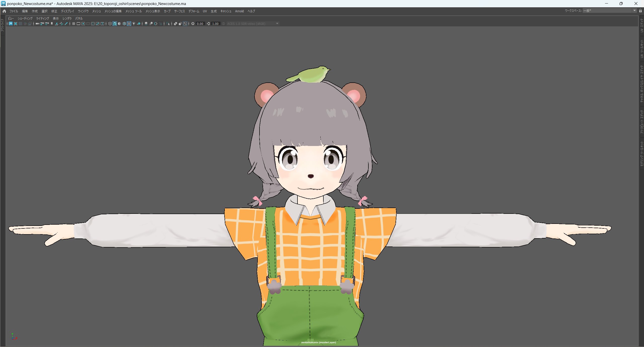This screenshot has height=347, width=644.
Task: Click the use all lights bulb icon
Action: [134, 24]
